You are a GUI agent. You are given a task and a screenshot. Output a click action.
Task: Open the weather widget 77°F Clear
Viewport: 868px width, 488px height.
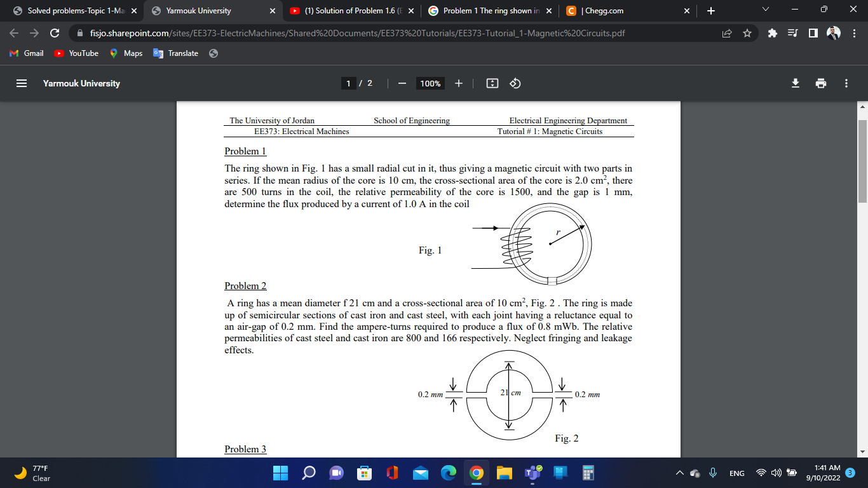tap(32, 473)
